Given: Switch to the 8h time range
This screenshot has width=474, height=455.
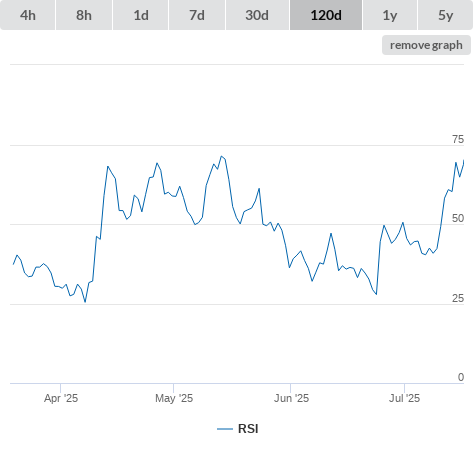Looking at the screenshot, I should pyautogui.click(x=84, y=15).
